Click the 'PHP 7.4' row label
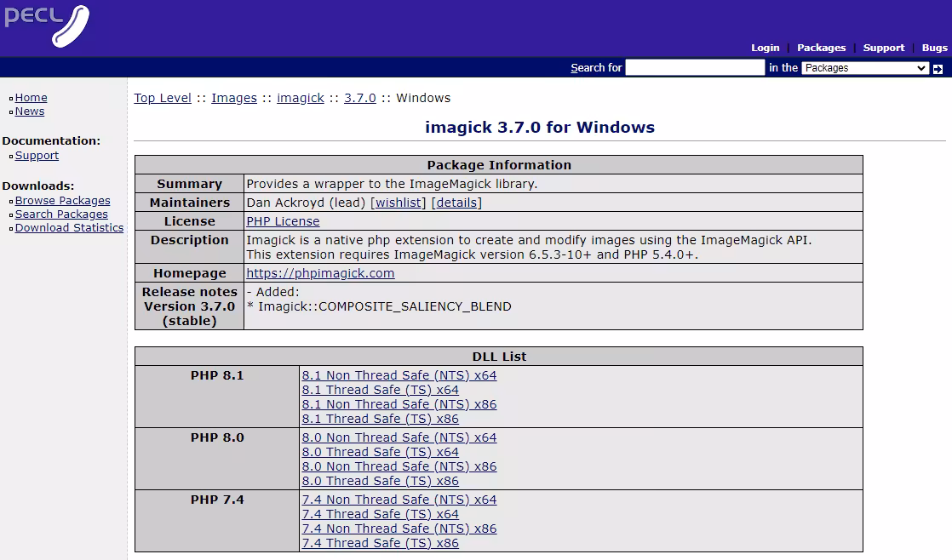The height and width of the screenshot is (560, 952). (217, 500)
